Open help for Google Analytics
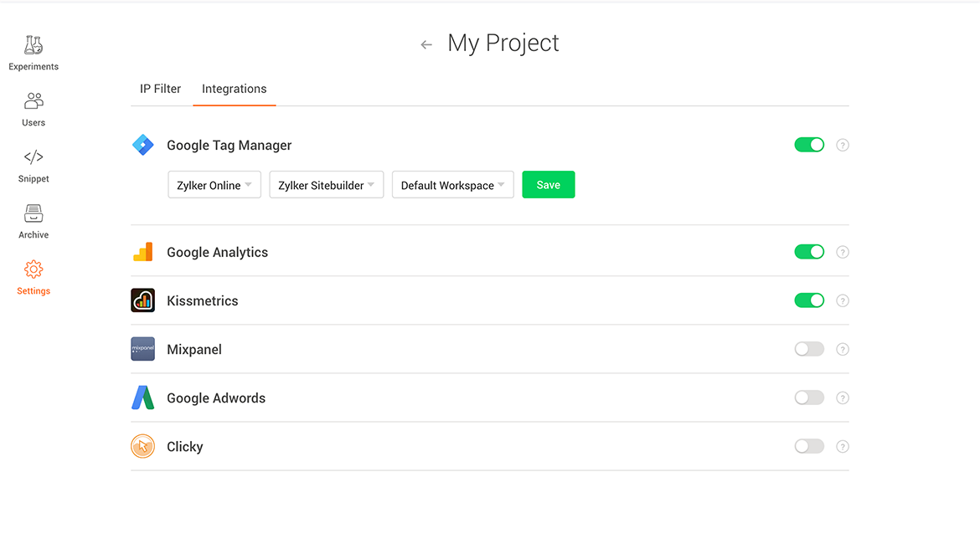This screenshot has height=549, width=980. point(843,253)
